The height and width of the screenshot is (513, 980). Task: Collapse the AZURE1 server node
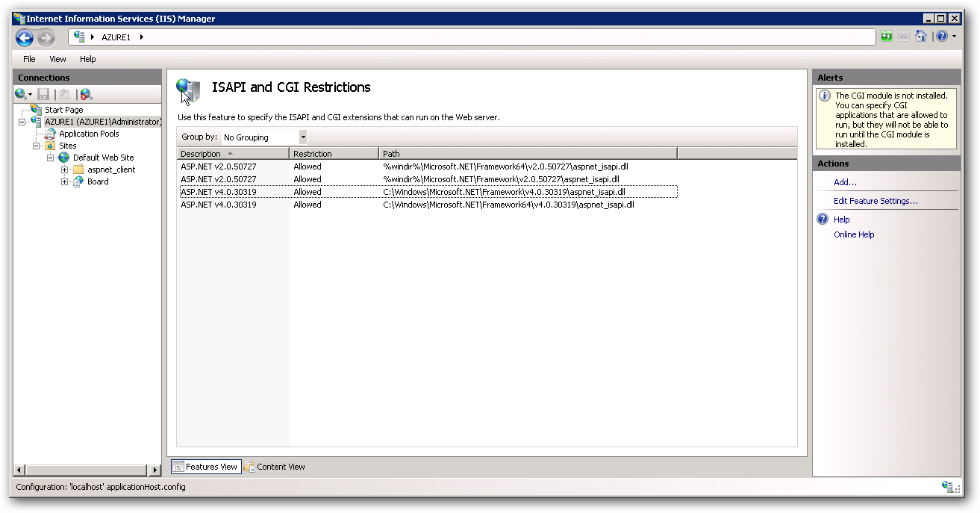coord(22,122)
